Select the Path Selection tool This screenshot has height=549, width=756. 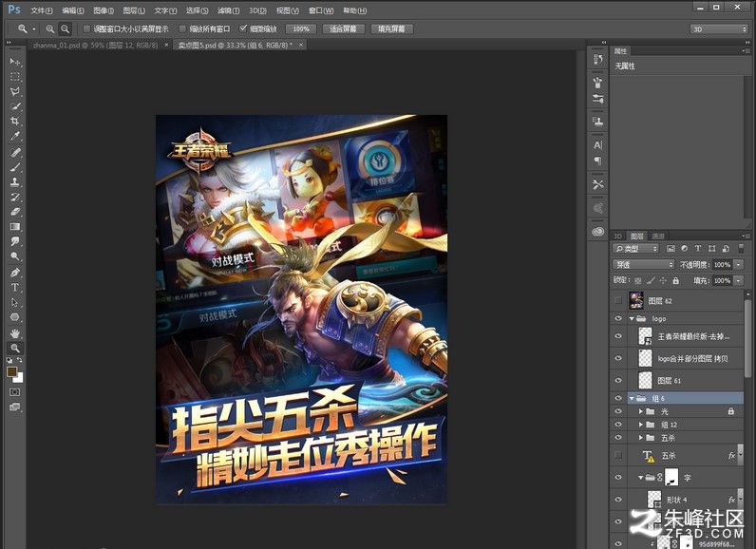tap(15, 302)
